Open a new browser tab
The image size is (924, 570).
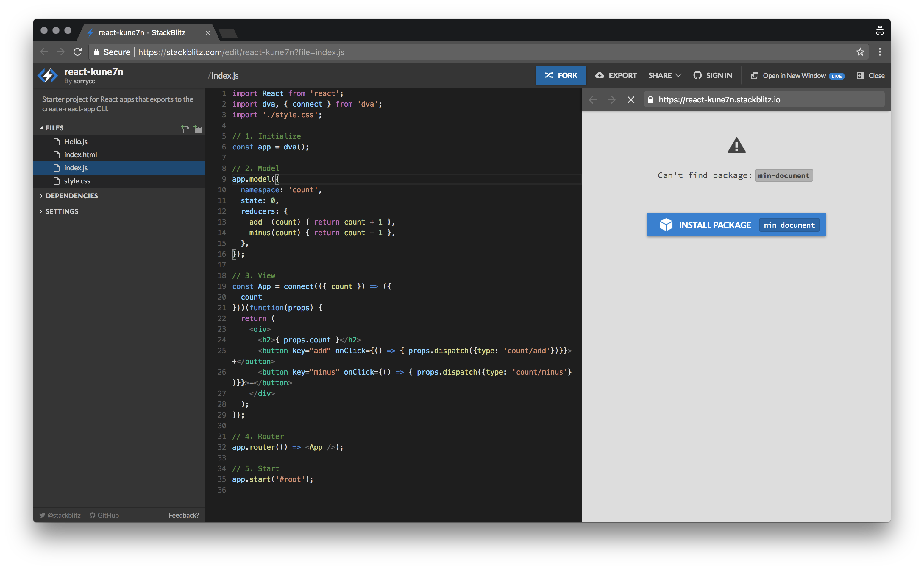(x=228, y=33)
